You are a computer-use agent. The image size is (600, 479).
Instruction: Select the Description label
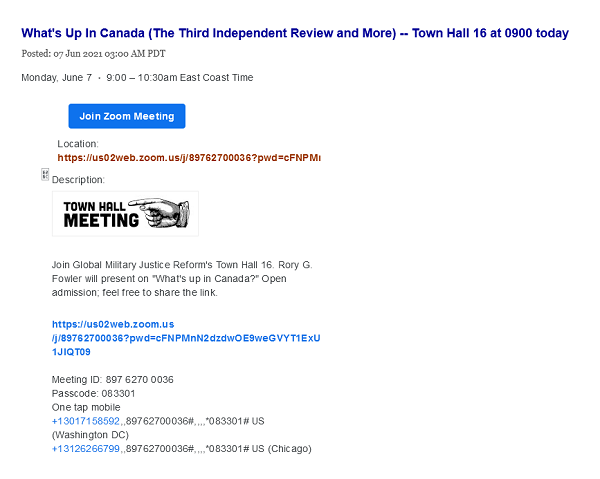coord(78,180)
